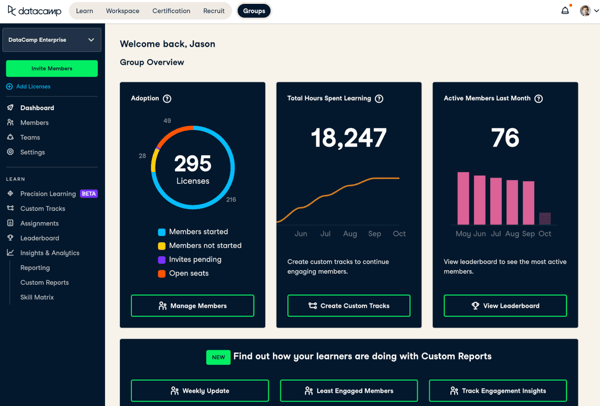Open Members in the sidebar
The height and width of the screenshot is (406, 600).
(34, 123)
